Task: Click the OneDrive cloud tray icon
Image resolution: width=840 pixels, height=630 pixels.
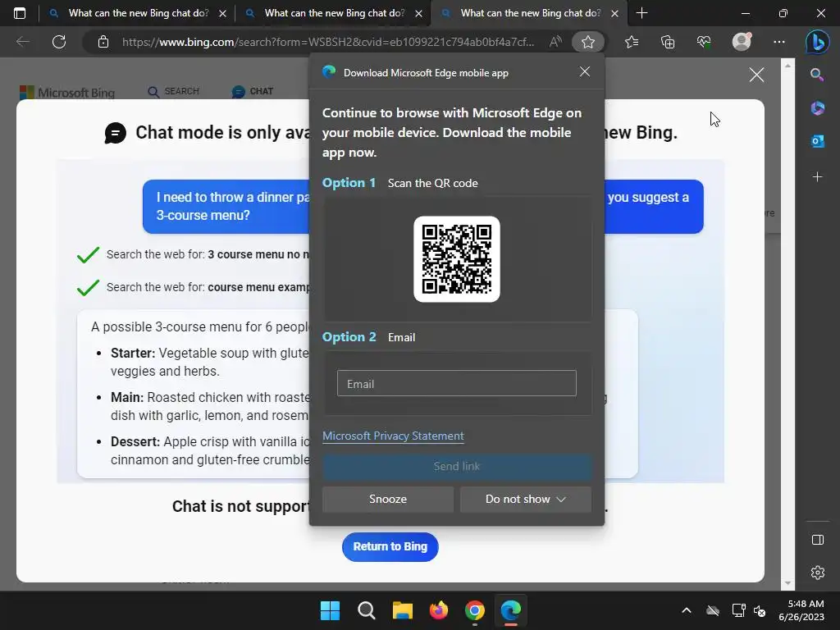Action: 713,610
